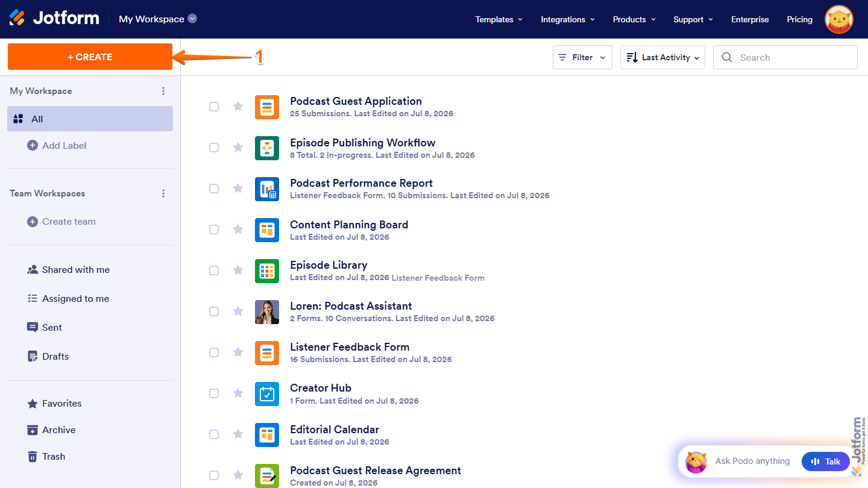Open the Templates menu
Viewport: 868px width, 488px height.
[x=498, y=19]
